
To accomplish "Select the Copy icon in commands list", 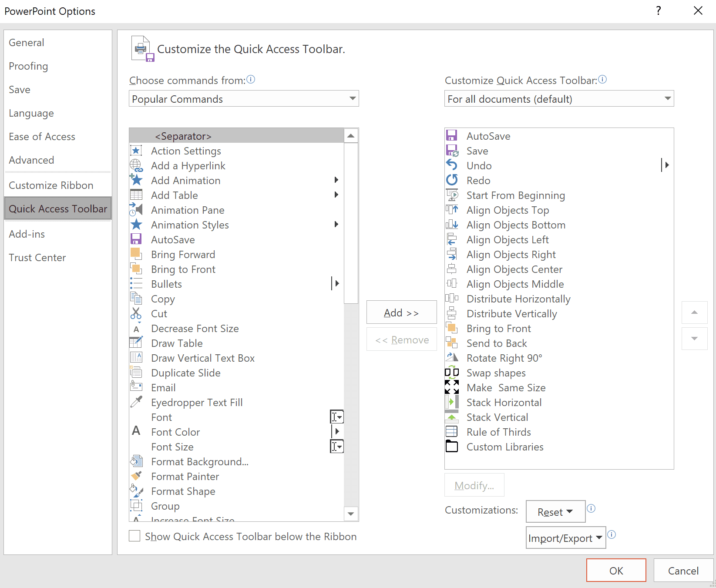I will 136,299.
